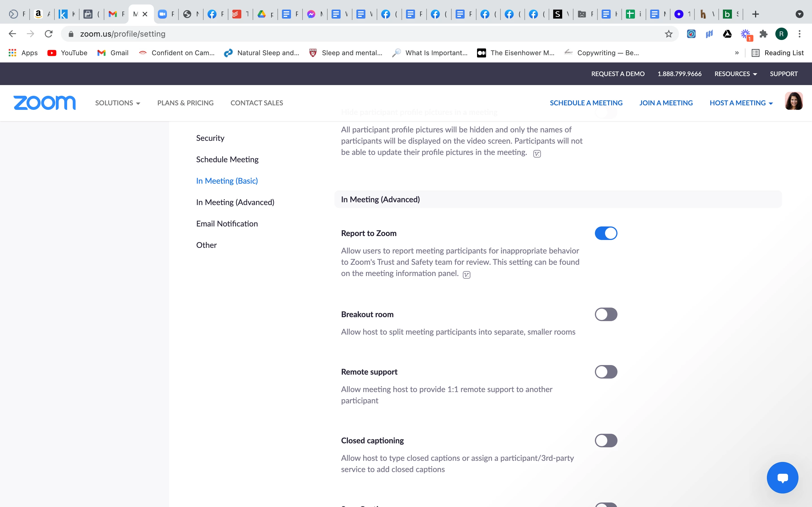
Task: Click Schedule a Meeting link
Action: 586,103
